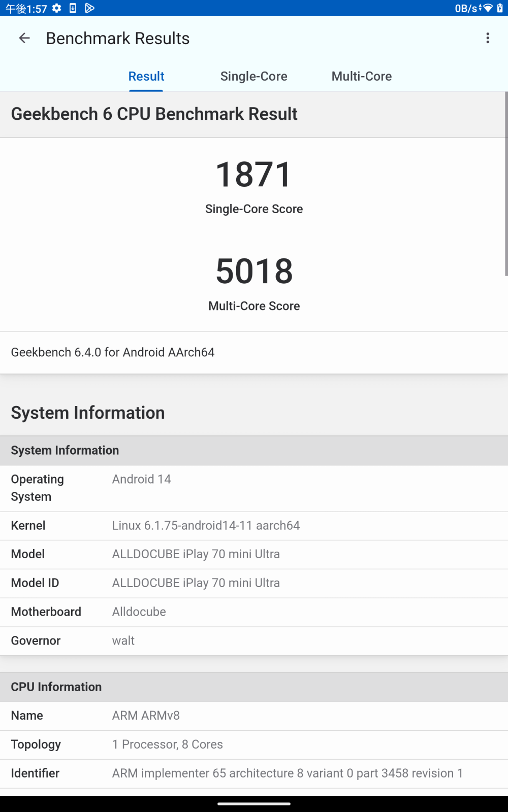Tap the Single-Core Score label
Image resolution: width=508 pixels, height=812 pixels.
(254, 209)
